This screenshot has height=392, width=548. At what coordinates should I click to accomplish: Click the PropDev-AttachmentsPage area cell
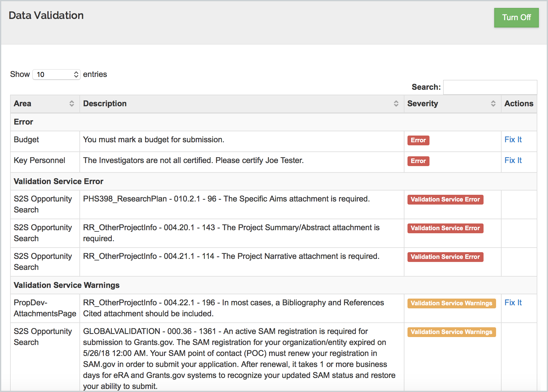45,308
